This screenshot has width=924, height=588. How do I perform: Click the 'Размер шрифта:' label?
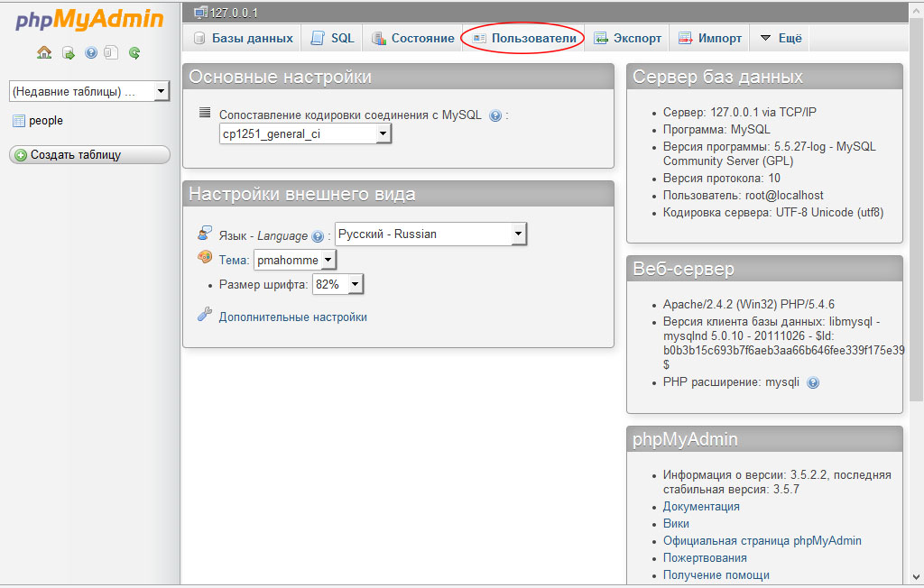tap(263, 285)
